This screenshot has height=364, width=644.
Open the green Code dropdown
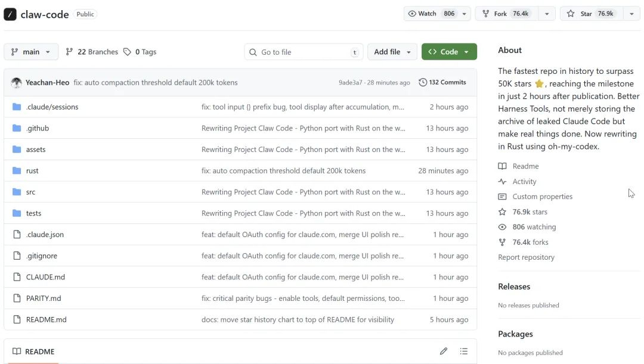tap(449, 52)
